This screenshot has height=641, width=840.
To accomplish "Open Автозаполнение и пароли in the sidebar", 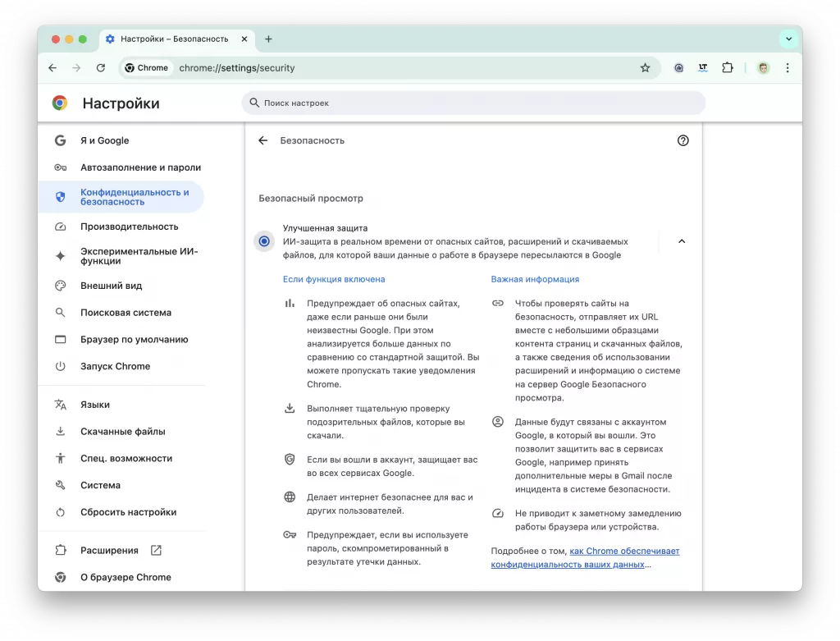I will click(x=139, y=167).
